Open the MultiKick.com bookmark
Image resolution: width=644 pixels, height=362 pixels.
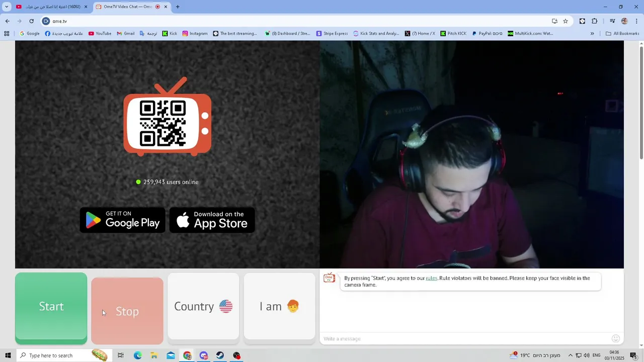[x=530, y=34]
